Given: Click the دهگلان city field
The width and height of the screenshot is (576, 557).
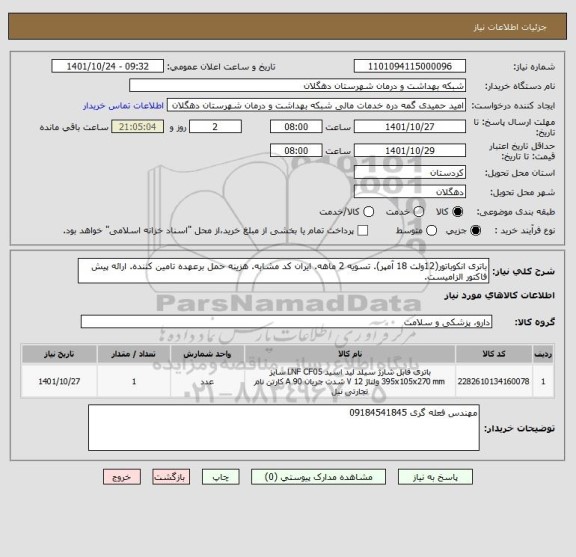Looking at the screenshot, I should point(410,192).
